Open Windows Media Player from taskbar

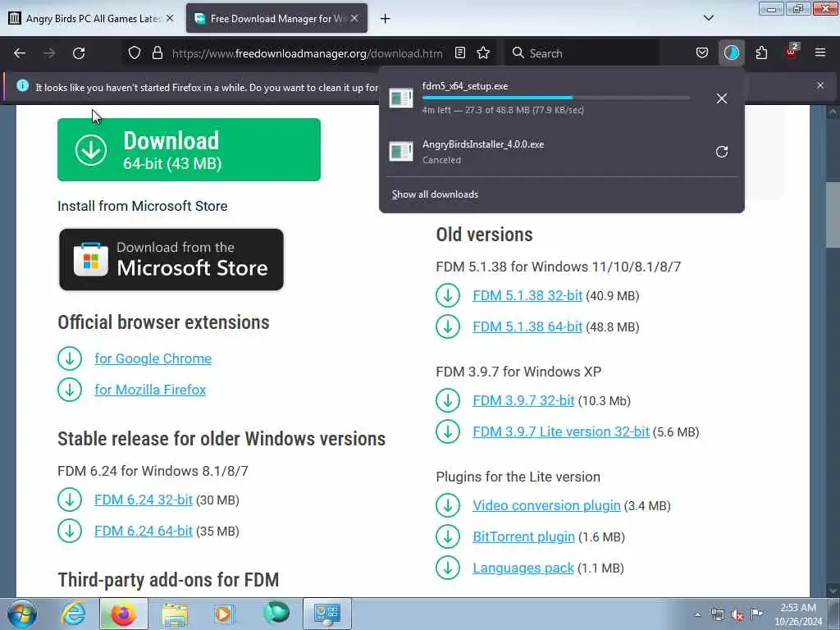pos(224,614)
